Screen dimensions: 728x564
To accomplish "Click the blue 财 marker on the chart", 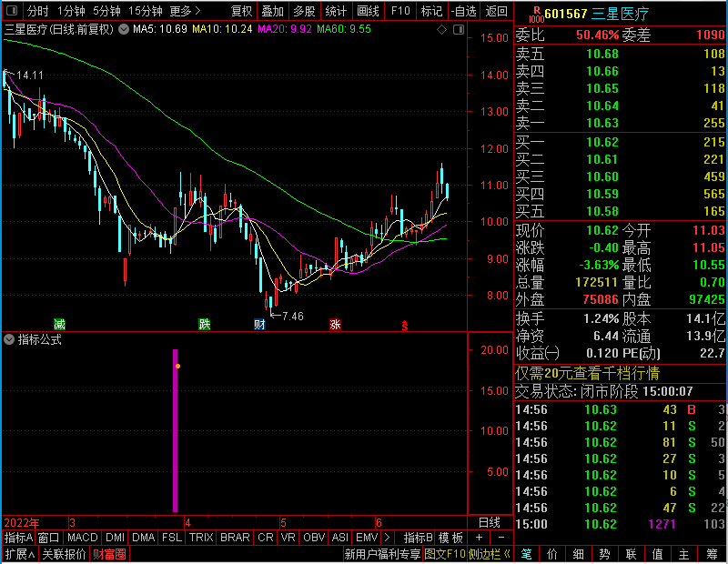I will click(x=259, y=324).
